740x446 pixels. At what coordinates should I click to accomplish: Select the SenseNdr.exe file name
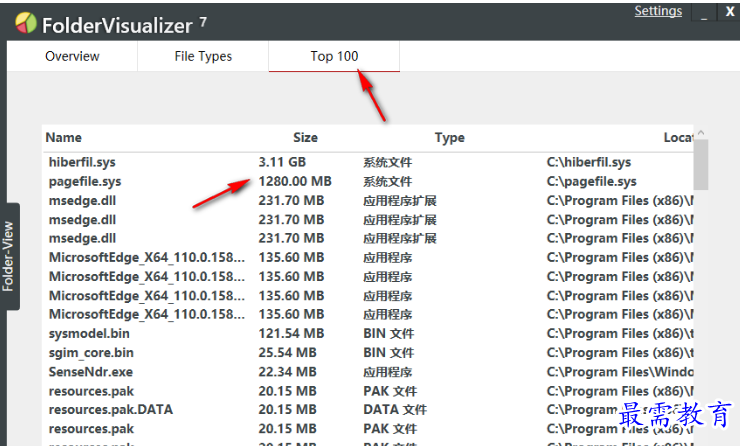(91, 372)
